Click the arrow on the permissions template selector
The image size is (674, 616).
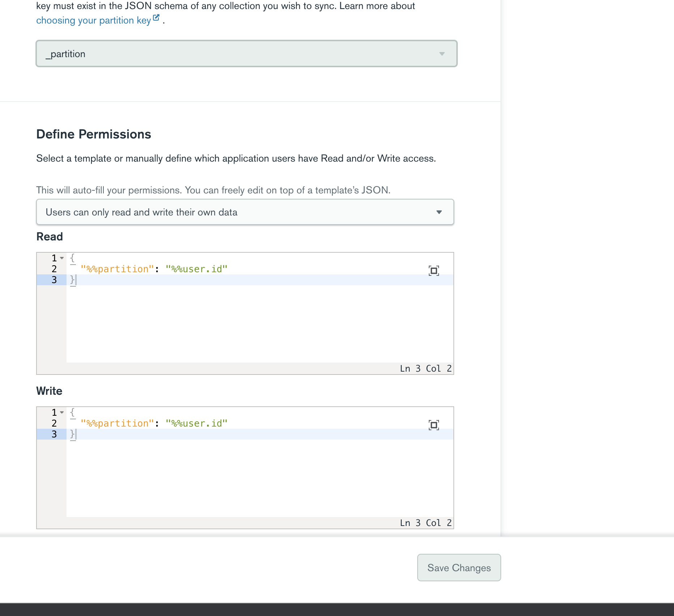tap(439, 212)
